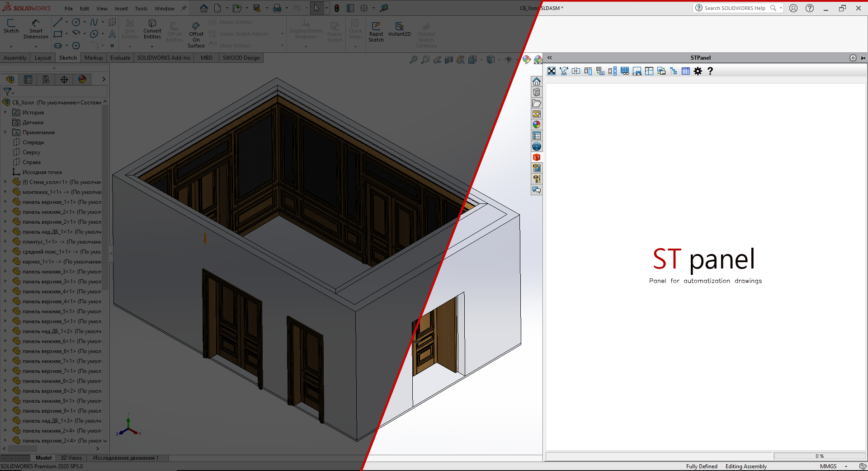Expand the История tree node

(5, 112)
